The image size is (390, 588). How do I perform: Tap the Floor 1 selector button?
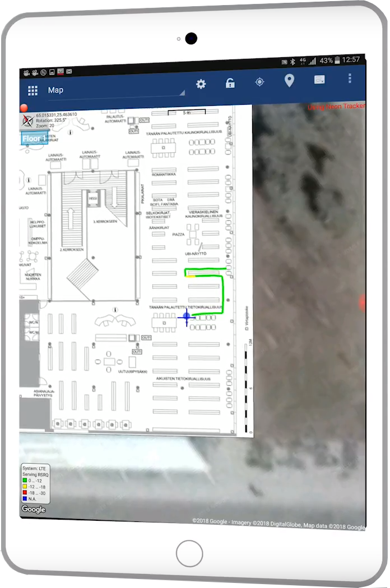[34, 138]
